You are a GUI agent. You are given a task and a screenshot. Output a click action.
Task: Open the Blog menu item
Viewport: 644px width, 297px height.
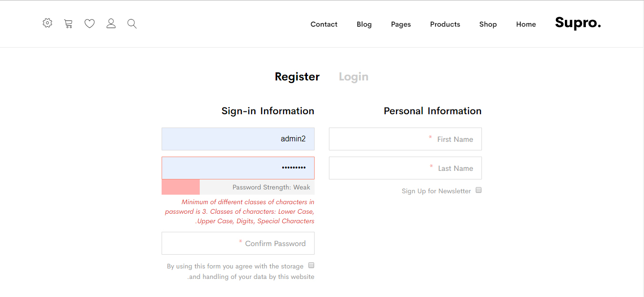364,24
